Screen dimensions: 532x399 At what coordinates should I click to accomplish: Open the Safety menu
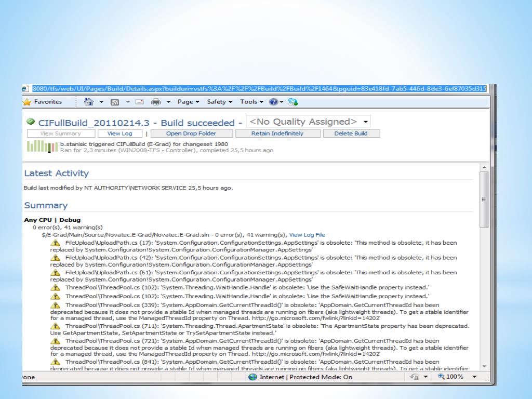220,102
